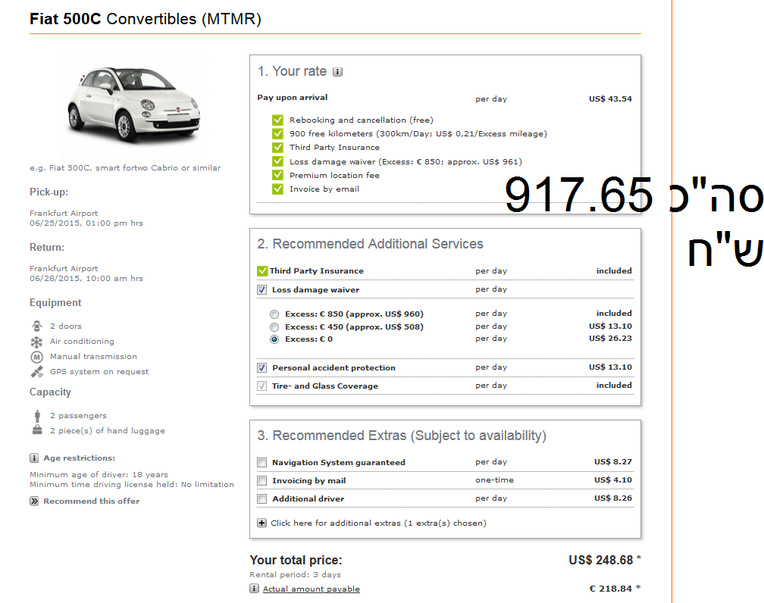This screenshot has width=764, height=603.
Task: Click US$ 8.26 Additional driver price
Action: (x=613, y=498)
